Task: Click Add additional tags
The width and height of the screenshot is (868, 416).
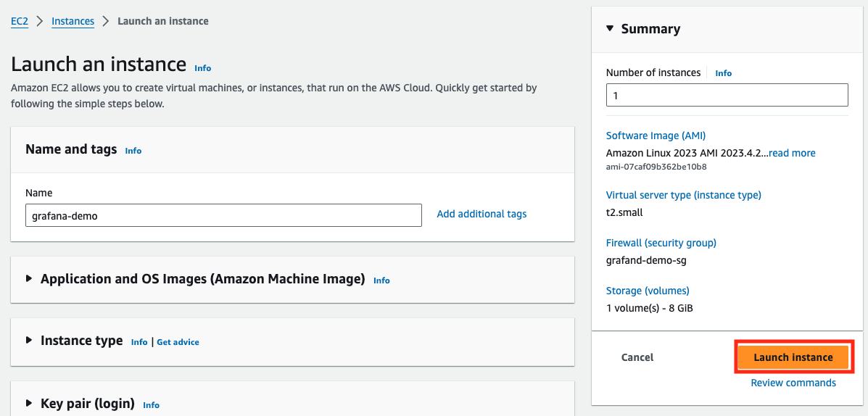Action: point(481,214)
